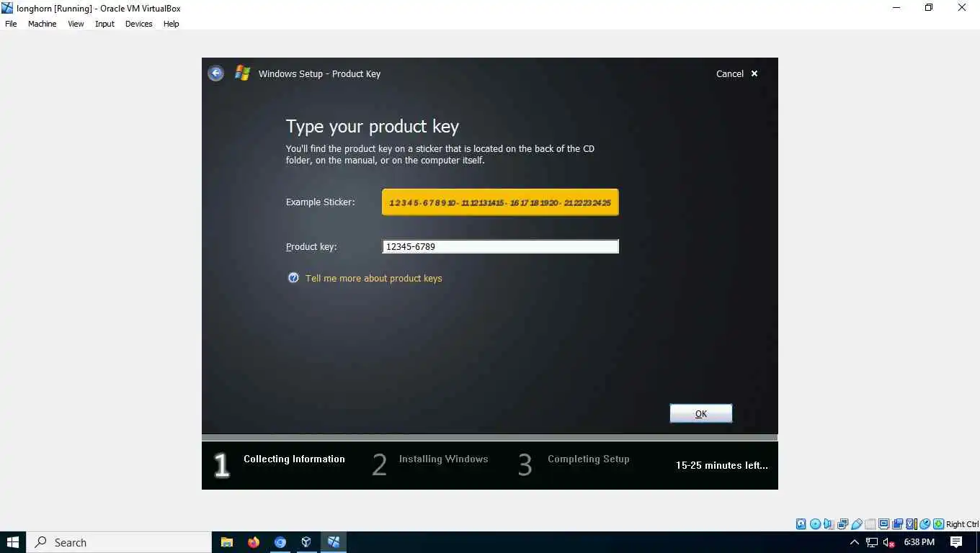Open the network adapter status icon
Screen dimensions: 980x553
(x=842, y=524)
